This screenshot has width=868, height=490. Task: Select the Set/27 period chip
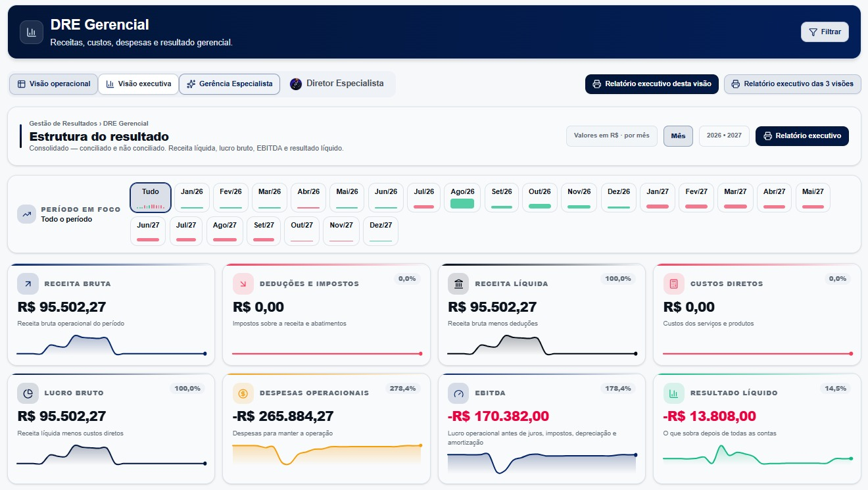[264, 231]
